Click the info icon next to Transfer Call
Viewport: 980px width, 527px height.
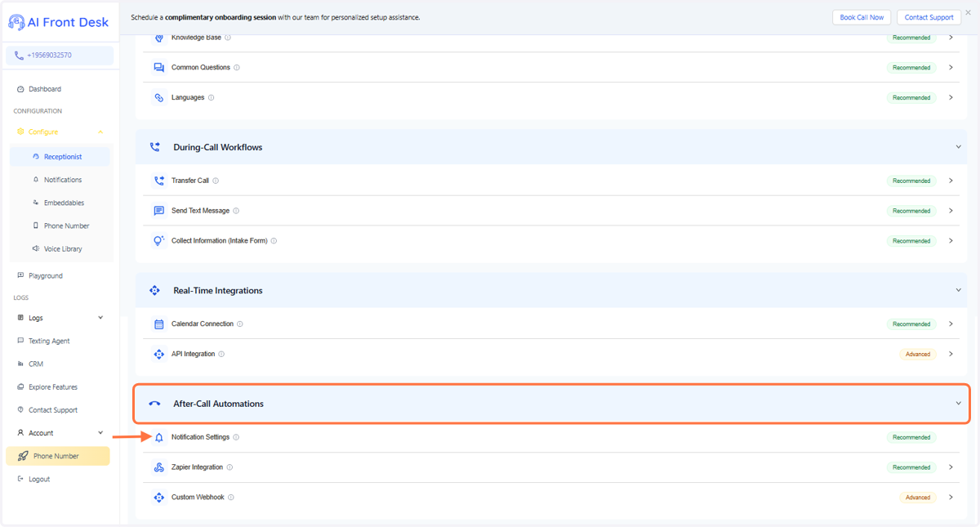(216, 181)
